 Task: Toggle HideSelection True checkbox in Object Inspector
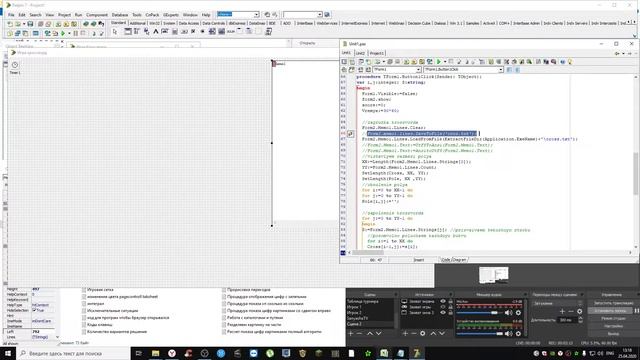34,311
